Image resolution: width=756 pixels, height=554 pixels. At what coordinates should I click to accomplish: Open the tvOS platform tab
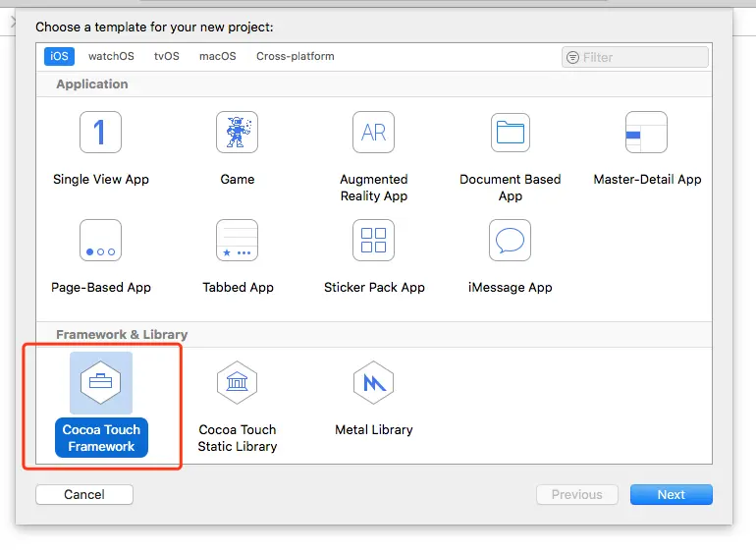pyautogui.click(x=166, y=56)
